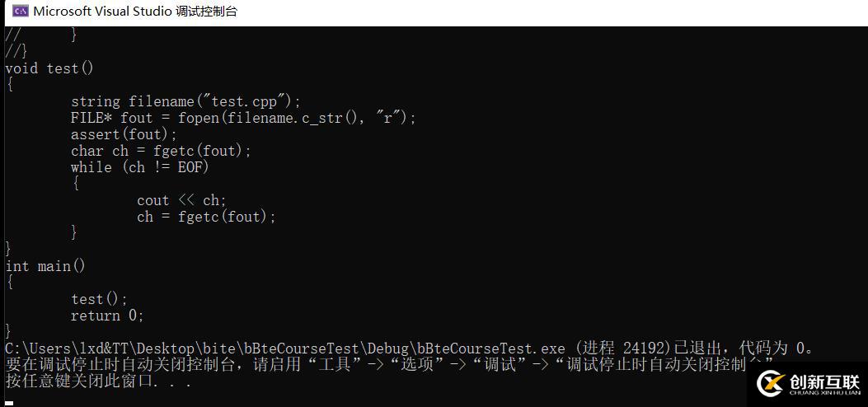Click the console app icon in title bar
The width and height of the screenshot is (868, 407).
coord(21,12)
